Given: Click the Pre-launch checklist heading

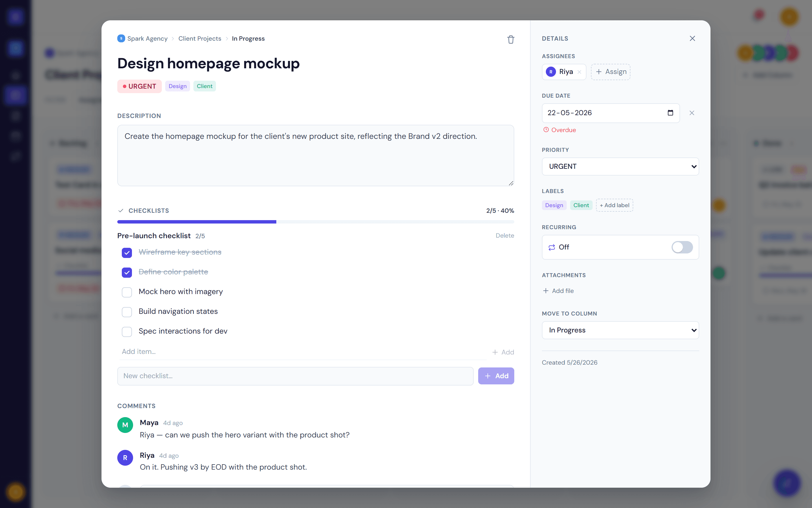Looking at the screenshot, I should [x=154, y=236].
